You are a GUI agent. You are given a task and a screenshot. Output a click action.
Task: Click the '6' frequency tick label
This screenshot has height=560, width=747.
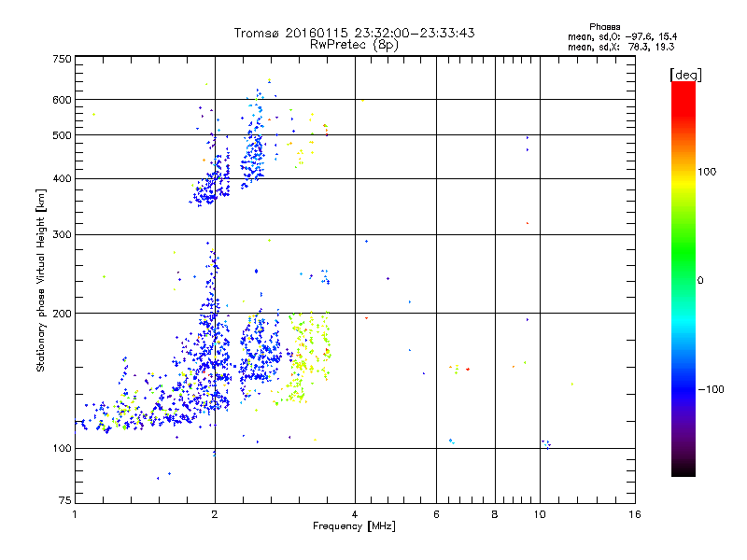coord(436,514)
